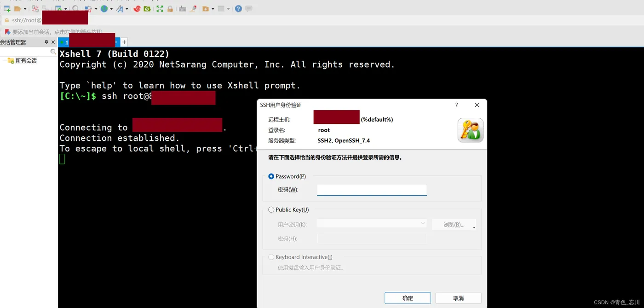644x308 pixels.
Task: Click the orange new-tab-group toolbar icon
Action: click(x=206, y=9)
